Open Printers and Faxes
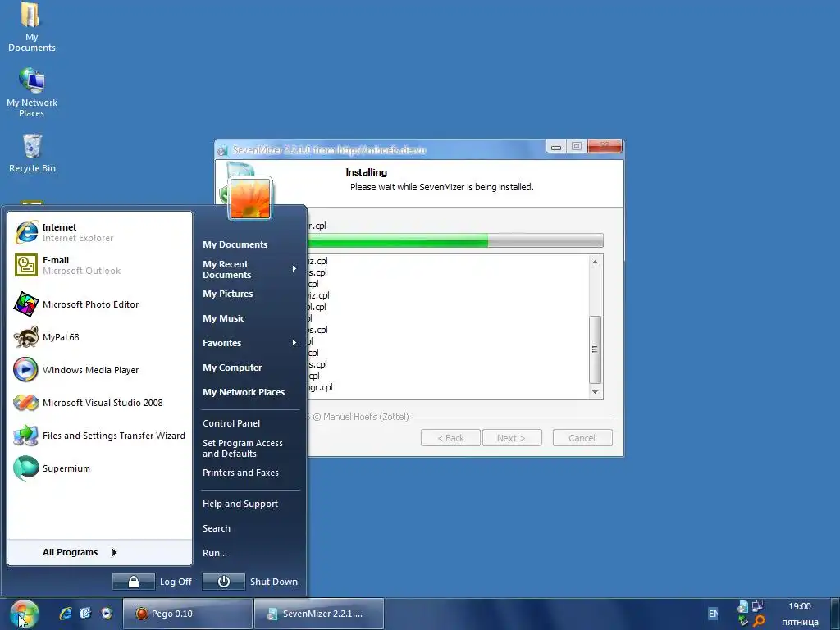This screenshot has width=840, height=630. [x=250, y=472]
